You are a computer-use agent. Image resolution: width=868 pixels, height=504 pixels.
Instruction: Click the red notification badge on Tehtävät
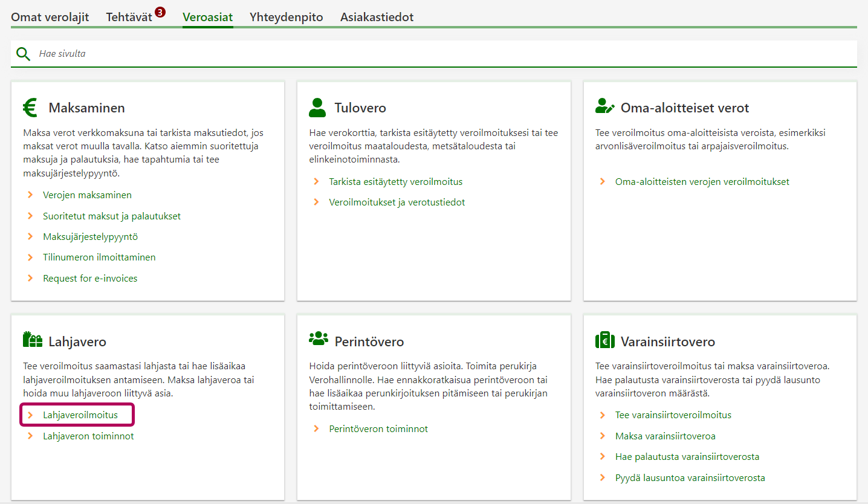(160, 12)
